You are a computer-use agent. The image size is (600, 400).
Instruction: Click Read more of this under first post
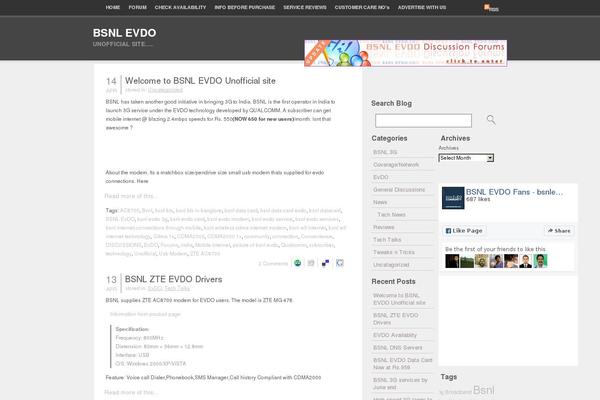[x=130, y=196]
